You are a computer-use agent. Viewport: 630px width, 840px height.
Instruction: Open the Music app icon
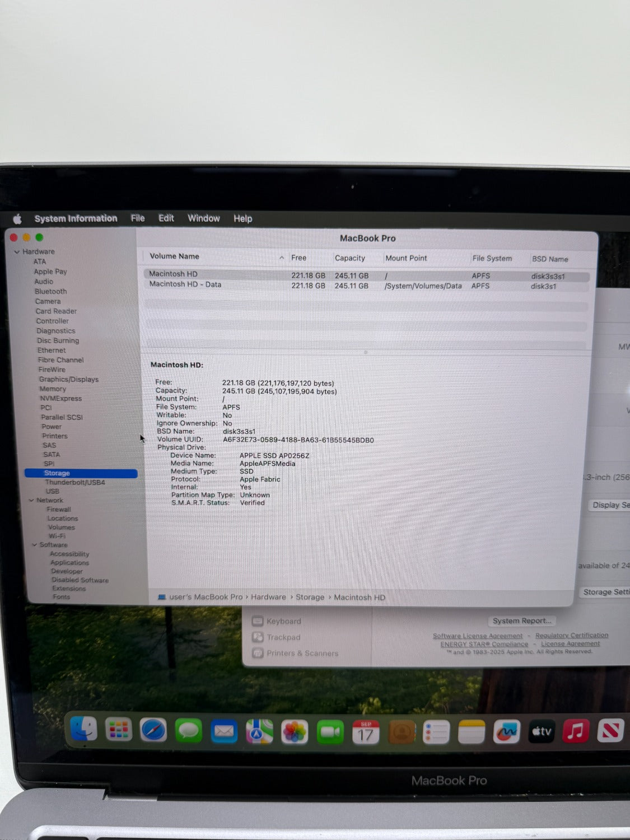(576, 731)
